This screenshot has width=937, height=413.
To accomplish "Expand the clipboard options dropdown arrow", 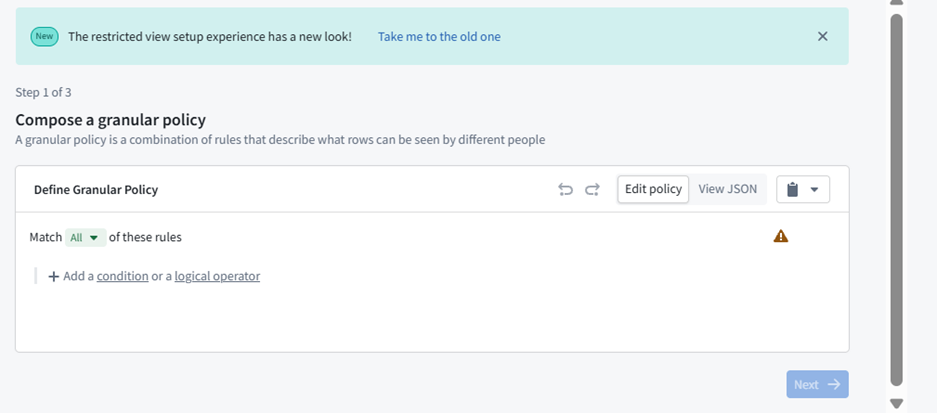I will point(814,190).
